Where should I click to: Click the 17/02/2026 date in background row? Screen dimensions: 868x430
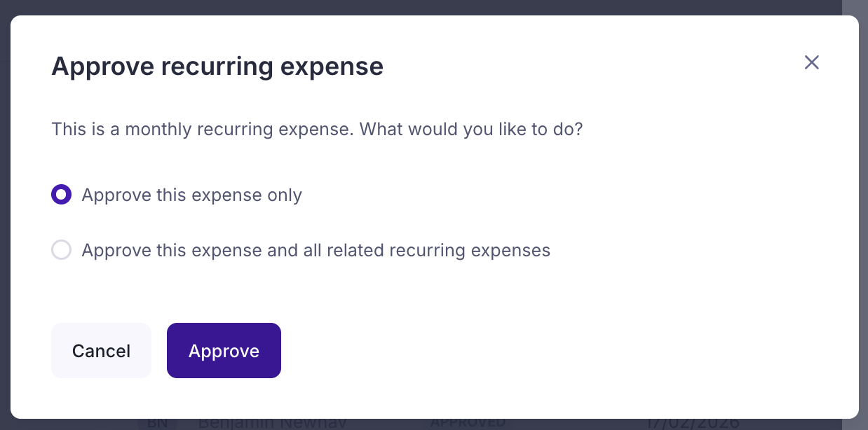pyautogui.click(x=692, y=424)
